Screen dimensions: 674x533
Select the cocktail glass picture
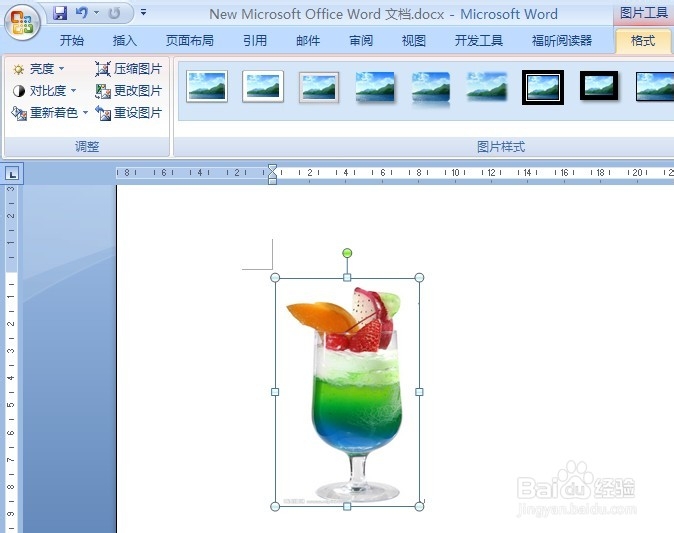click(x=347, y=392)
